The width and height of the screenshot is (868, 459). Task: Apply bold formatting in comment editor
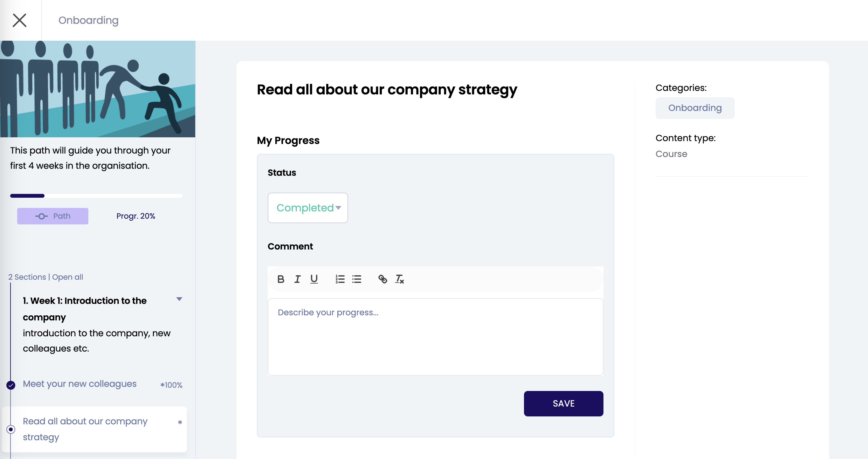(281, 279)
